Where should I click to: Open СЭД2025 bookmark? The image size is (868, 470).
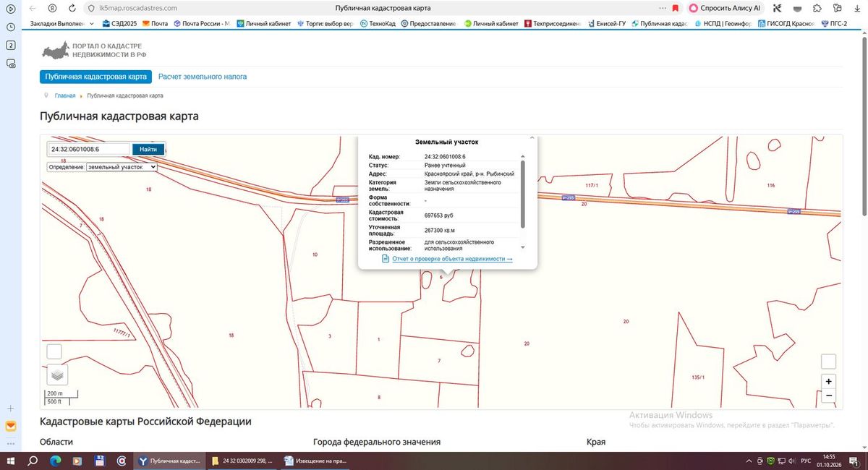pyautogui.click(x=120, y=24)
